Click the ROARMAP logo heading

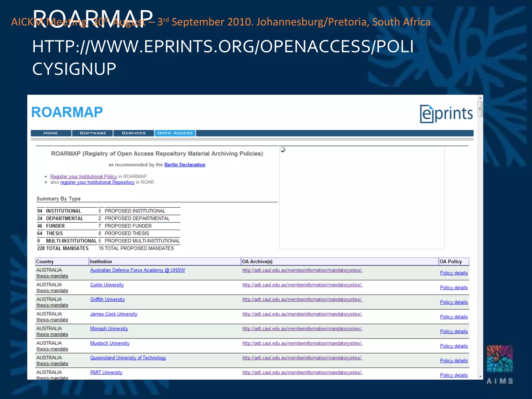pyautogui.click(x=67, y=112)
